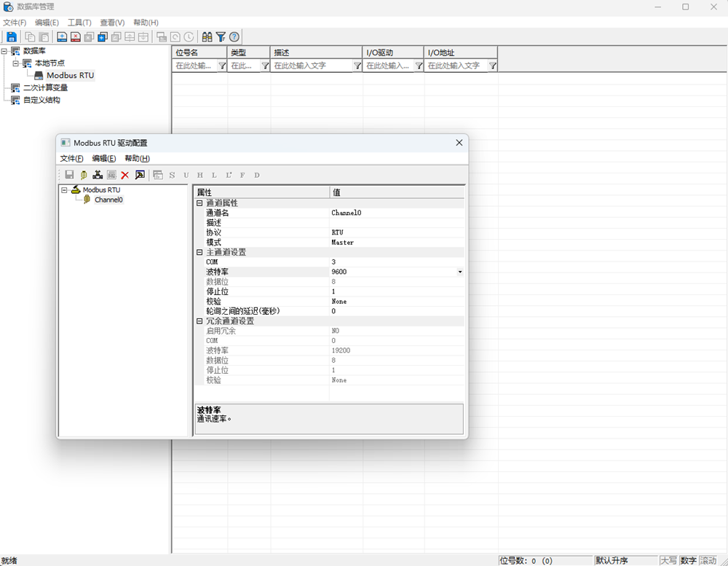The height and width of the screenshot is (566, 728).
Task: Click the grayed move-up toolbar icon
Action: (x=130, y=36)
